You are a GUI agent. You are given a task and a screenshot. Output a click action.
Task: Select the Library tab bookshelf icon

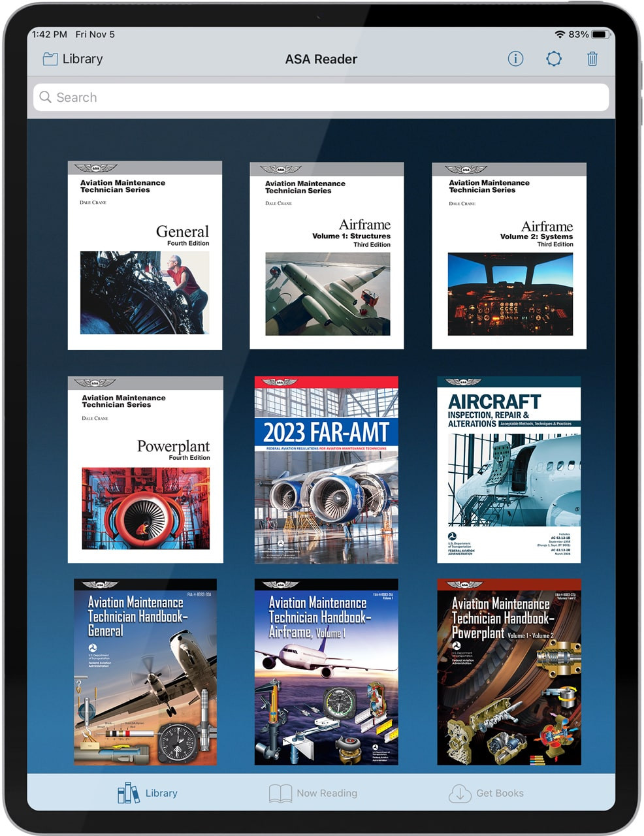coord(128,792)
